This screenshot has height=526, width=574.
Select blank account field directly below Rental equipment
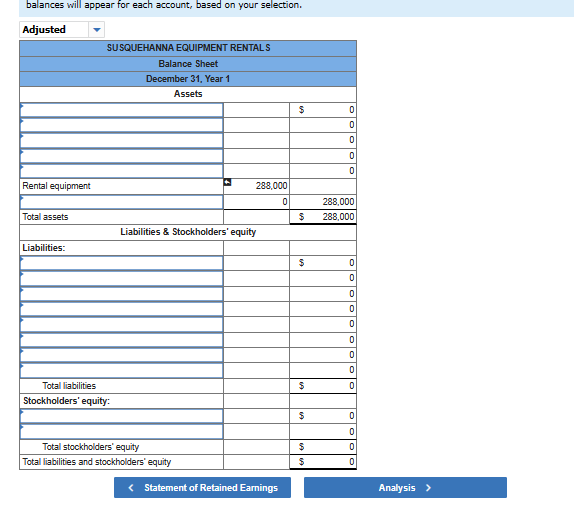pos(122,202)
